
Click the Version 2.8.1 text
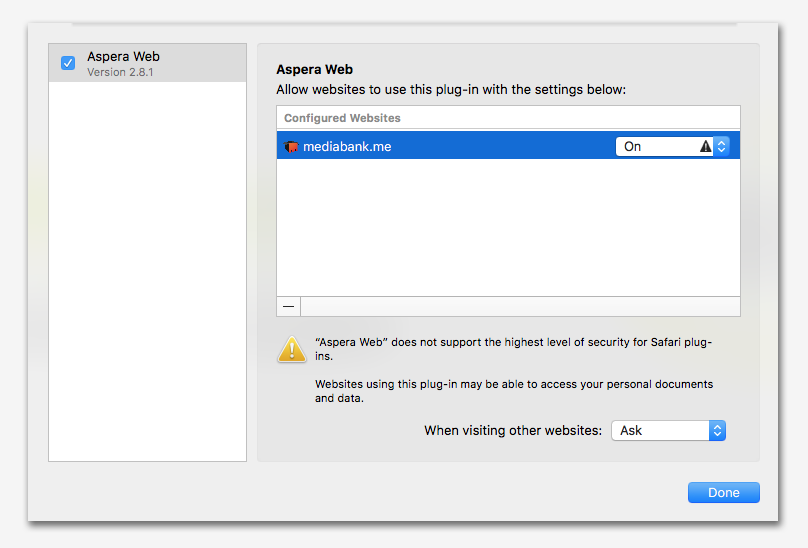[120, 72]
